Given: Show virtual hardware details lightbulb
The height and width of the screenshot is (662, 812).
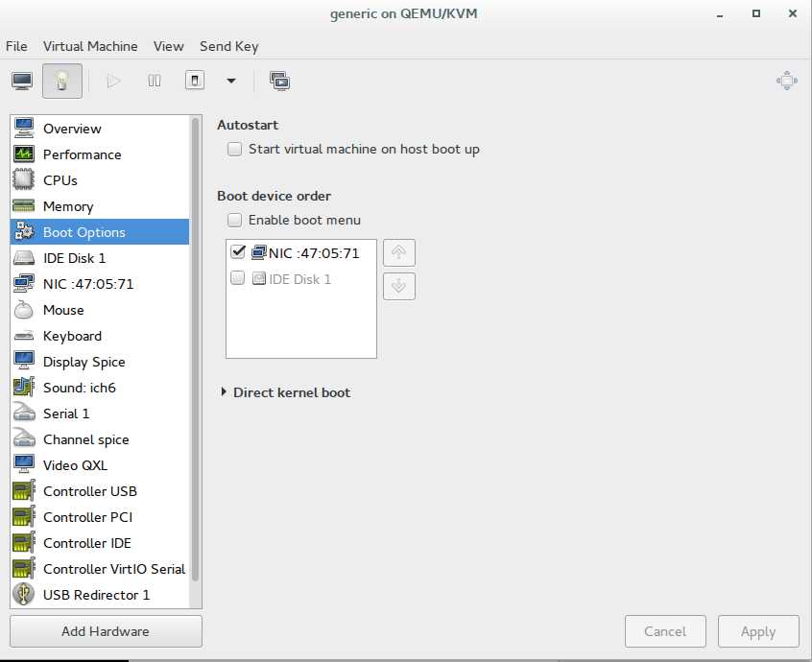Looking at the screenshot, I should coord(62,81).
